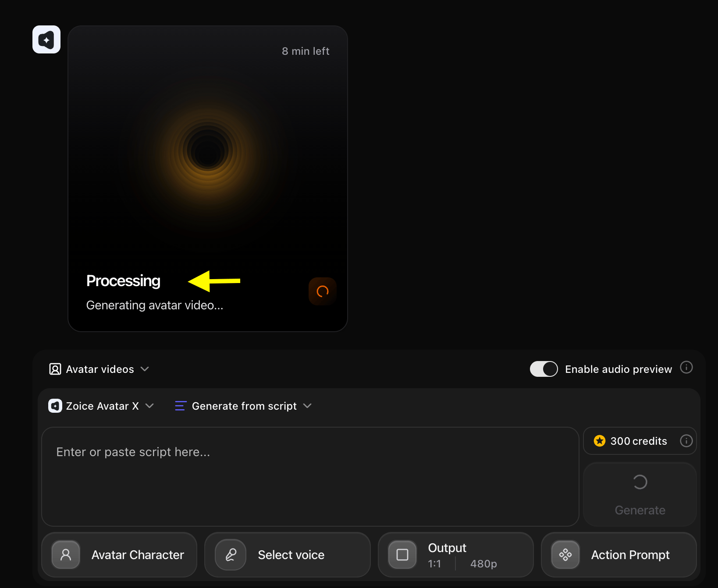The width and height of the screenshot is (718, 588).
Task: Click the 480p resolution value
Action: click(483, 564)
